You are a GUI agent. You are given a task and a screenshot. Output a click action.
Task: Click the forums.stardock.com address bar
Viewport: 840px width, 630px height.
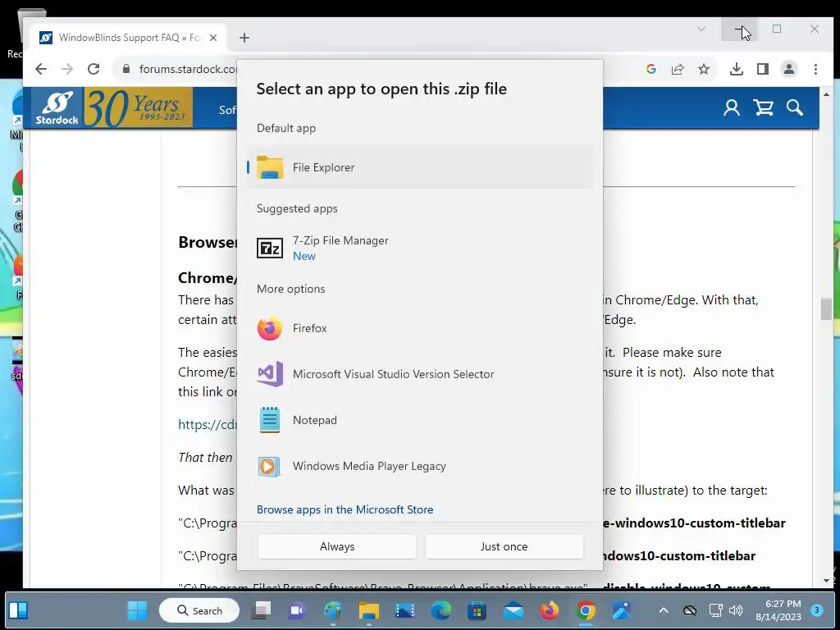[188, 69]
